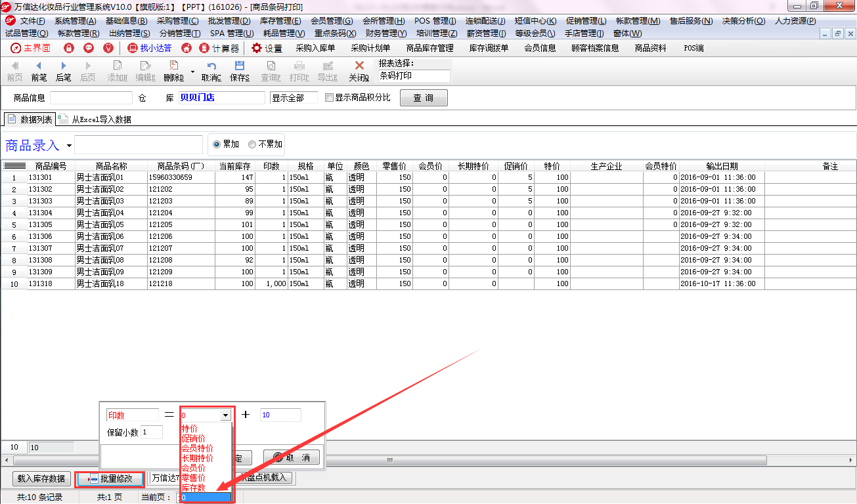Open the 商品库存管理 shortcut

(x=429, y=48)
